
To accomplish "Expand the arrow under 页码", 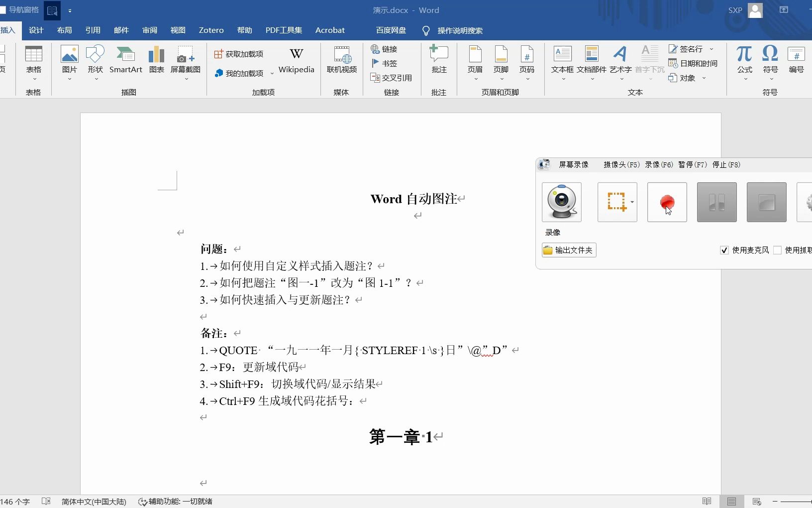I will (527, 79).
